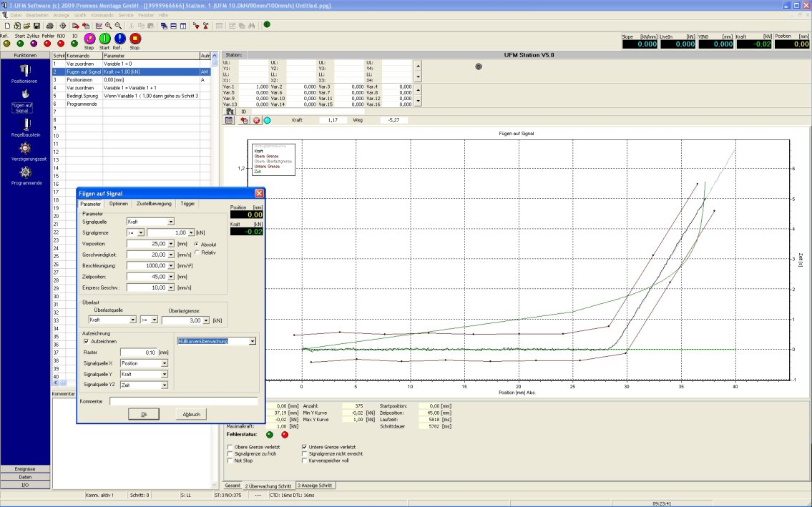Viewport: 812px width, 507px height.
Task: Uncheck the Aufzeichnen checkbox
Action: pyautogui.click(x=85, y=341)
